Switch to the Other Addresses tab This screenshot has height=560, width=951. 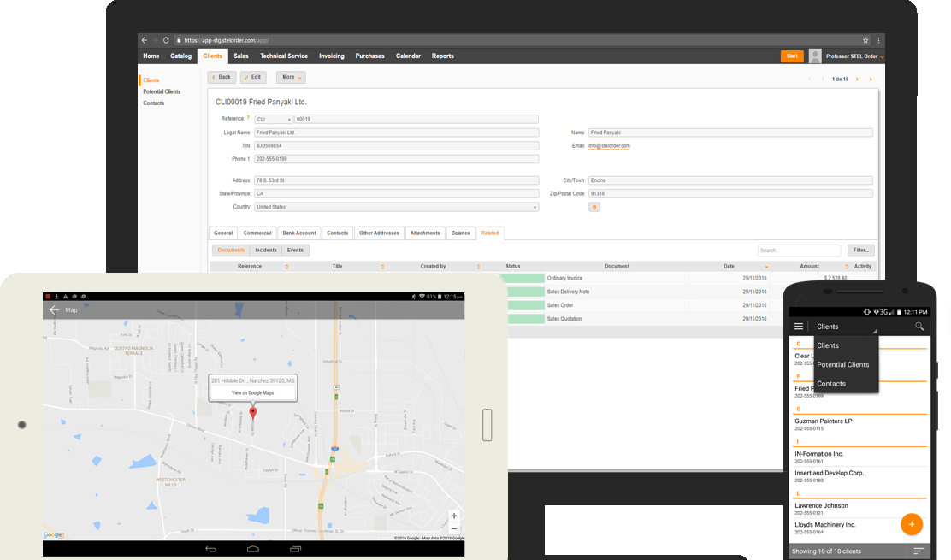[x=379, y=233]
